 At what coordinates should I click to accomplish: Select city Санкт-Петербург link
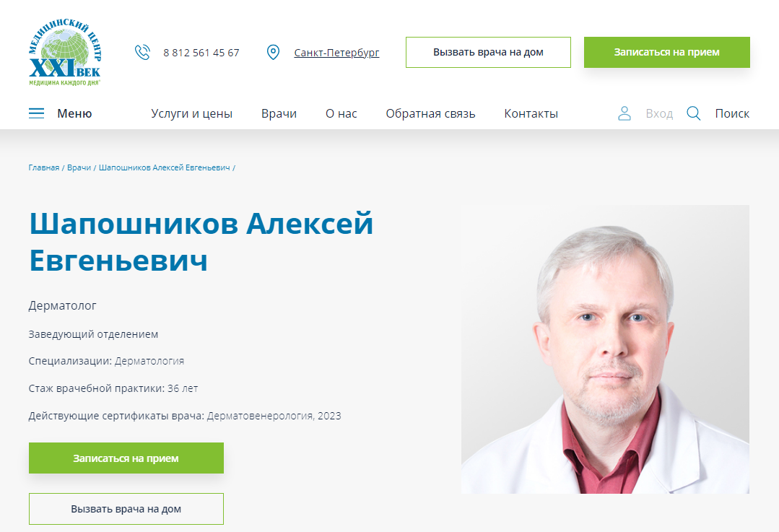click(336, 53)
